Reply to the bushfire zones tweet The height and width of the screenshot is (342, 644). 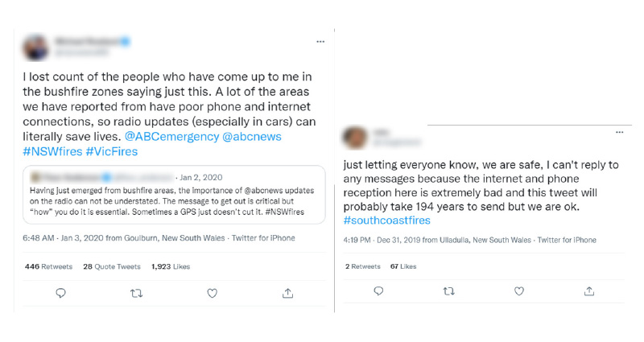[x=60, y=294]
